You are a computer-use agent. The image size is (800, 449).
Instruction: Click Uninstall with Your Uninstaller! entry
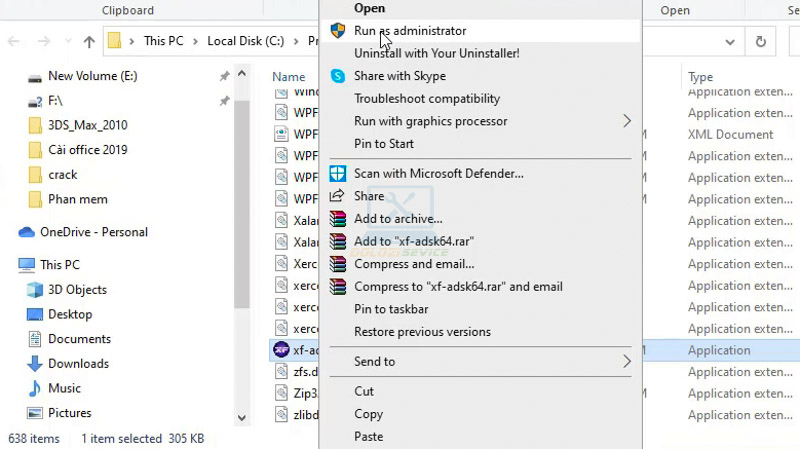tap(480, 53)
